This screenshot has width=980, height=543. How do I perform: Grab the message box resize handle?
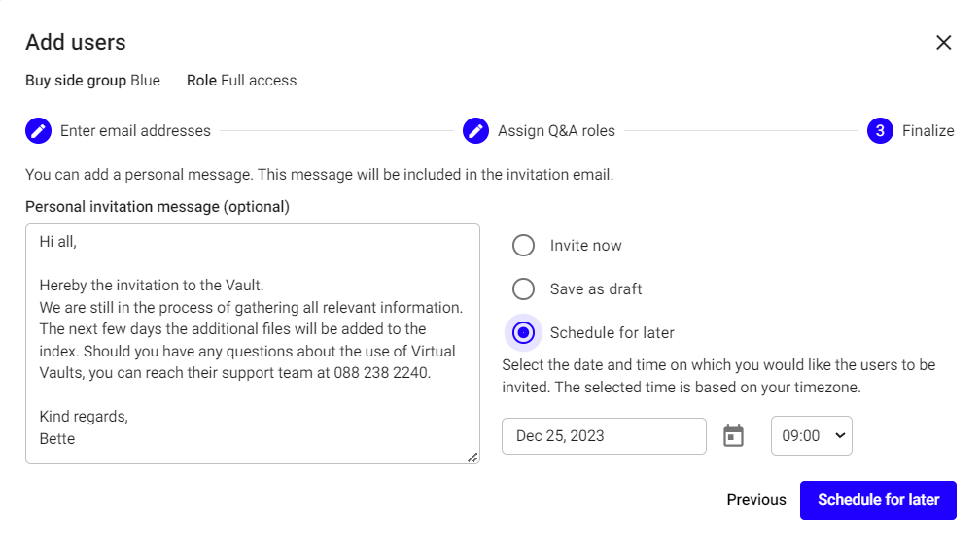click(473, 458)
